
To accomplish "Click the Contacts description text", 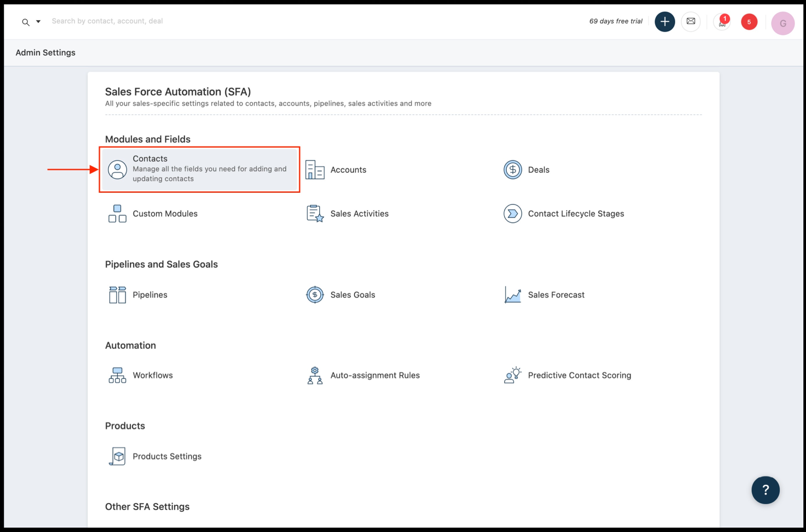I will [x=209, y=174].
